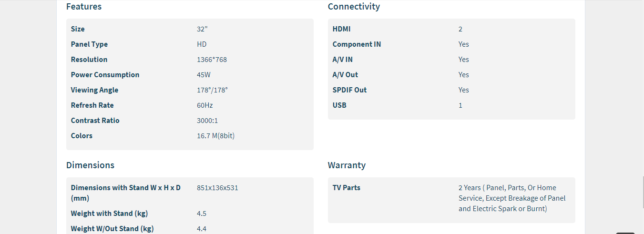Click the 2 Years warranty description text
The image size is (644, 234).
click(x=511, y=198)
